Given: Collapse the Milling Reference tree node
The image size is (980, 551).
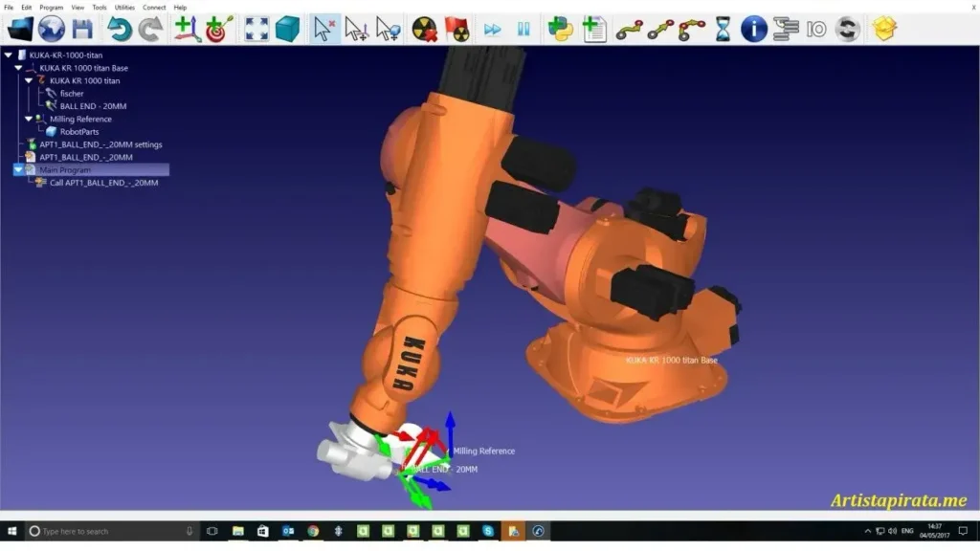Looking at the screenshot, I should pyautogui.click(x=29, y=119).
